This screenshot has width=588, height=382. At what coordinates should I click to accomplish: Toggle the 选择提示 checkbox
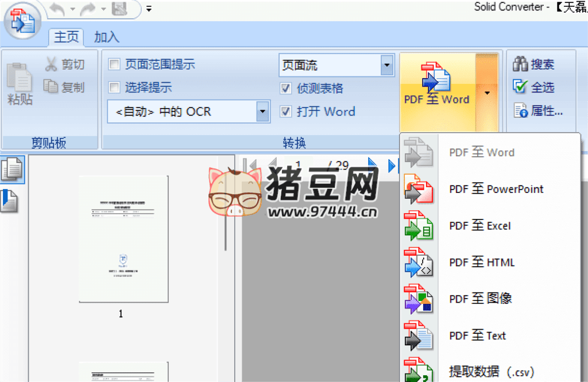pyautogui.click(x=114, y=87)
